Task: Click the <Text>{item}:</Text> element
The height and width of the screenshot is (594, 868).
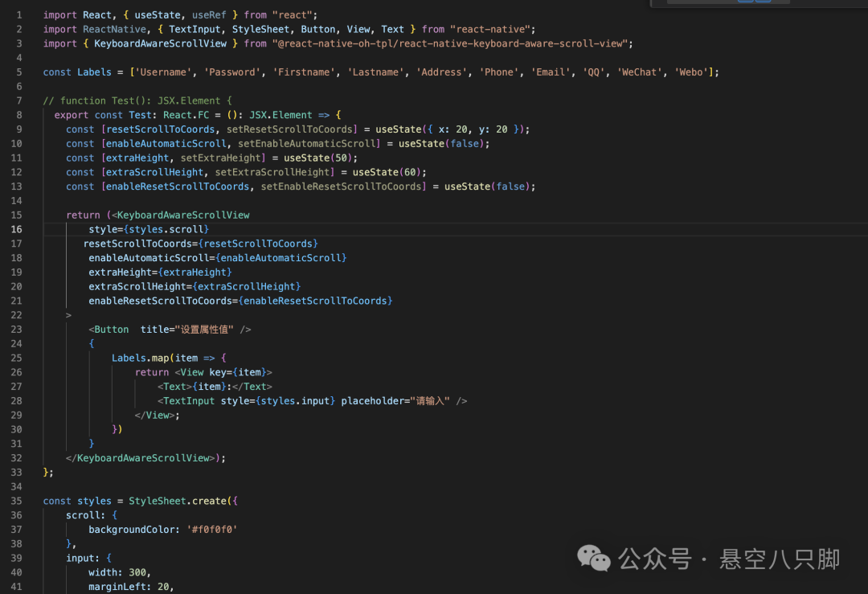Action: pos(215,387)
